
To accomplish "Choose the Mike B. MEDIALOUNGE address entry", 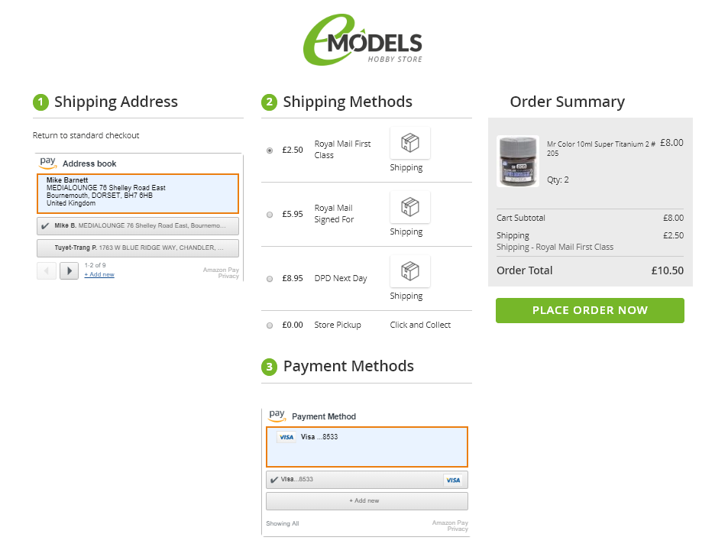I will [138, 226].
